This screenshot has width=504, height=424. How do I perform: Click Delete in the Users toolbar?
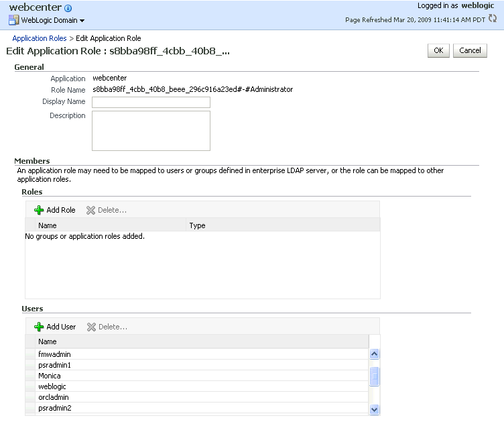(113, 327)
